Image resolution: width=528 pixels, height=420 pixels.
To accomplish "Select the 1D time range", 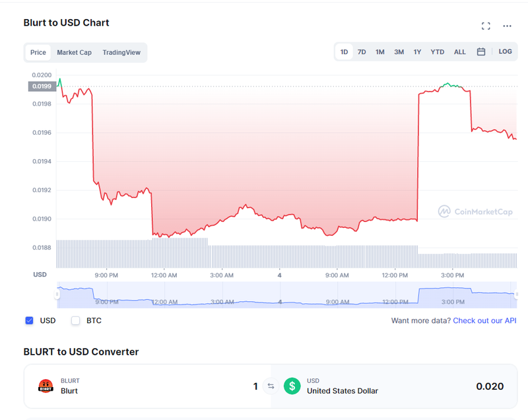I will click(344, 52).
